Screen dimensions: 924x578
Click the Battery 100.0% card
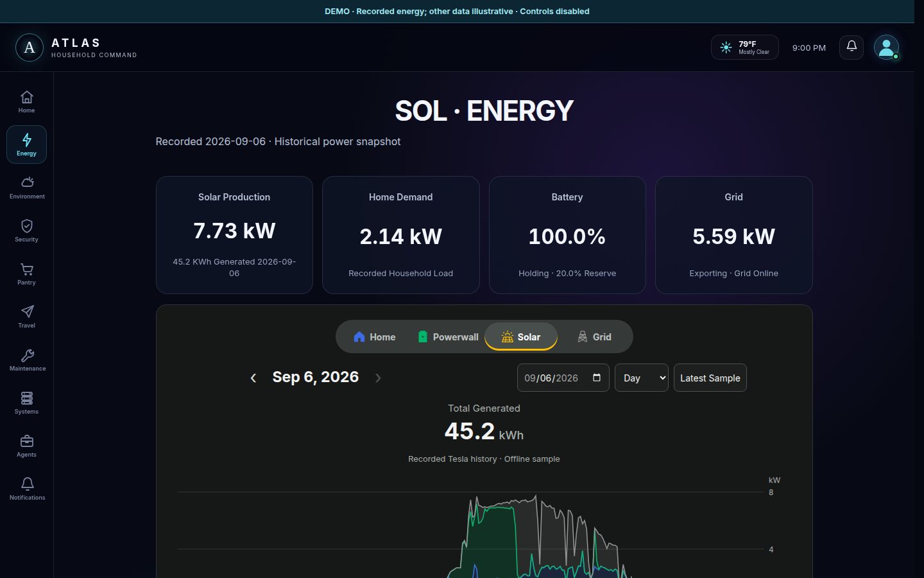click(567, 235)
